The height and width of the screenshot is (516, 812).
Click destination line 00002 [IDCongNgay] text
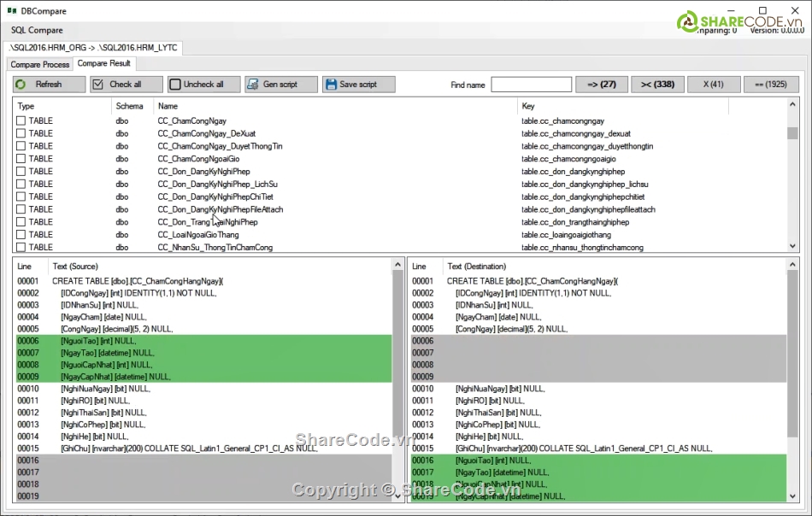click(x=533, y=293)
